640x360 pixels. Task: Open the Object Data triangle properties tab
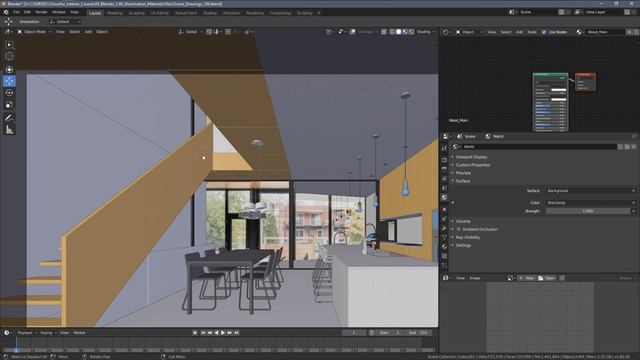[x=444, y=237]
